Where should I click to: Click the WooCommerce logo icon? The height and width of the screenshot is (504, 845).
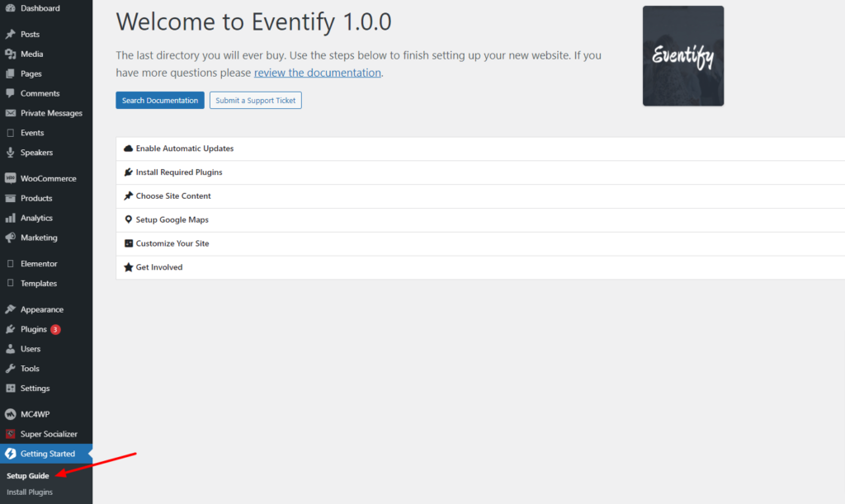pyautogui.click(x=10, y=178)
